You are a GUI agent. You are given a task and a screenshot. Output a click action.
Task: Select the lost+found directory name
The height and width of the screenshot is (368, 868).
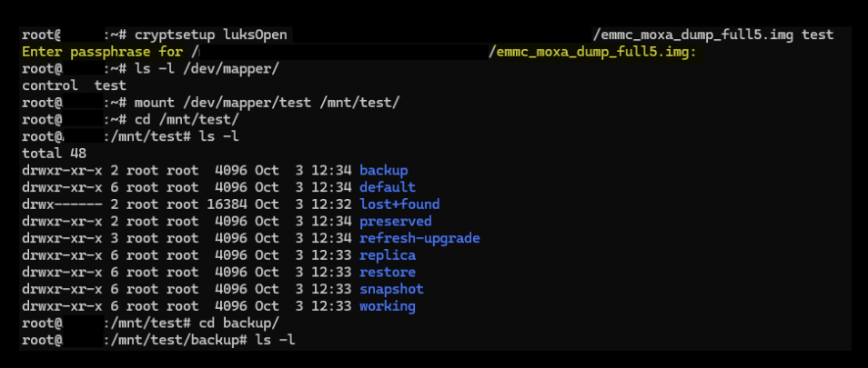pyautogui.click(x=399, y=204)
